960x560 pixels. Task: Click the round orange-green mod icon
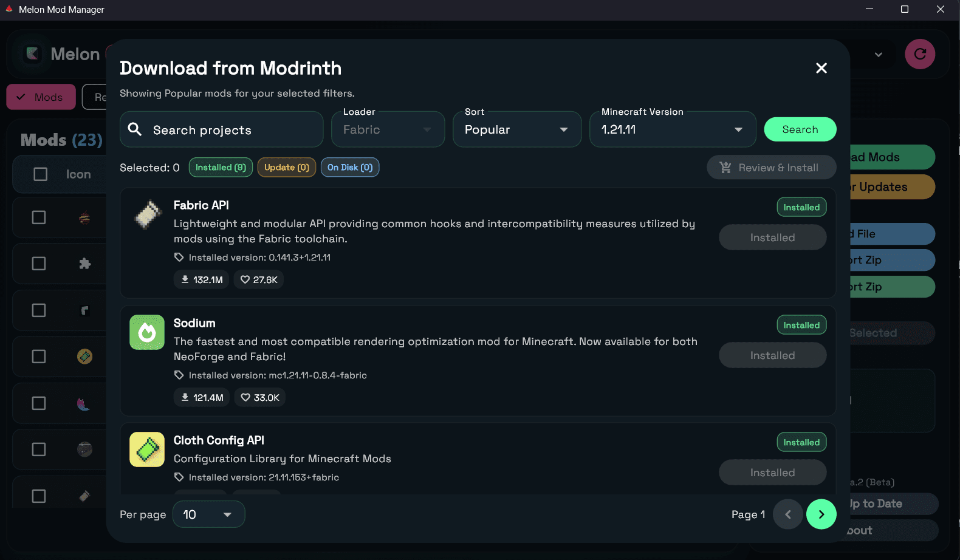85,357
